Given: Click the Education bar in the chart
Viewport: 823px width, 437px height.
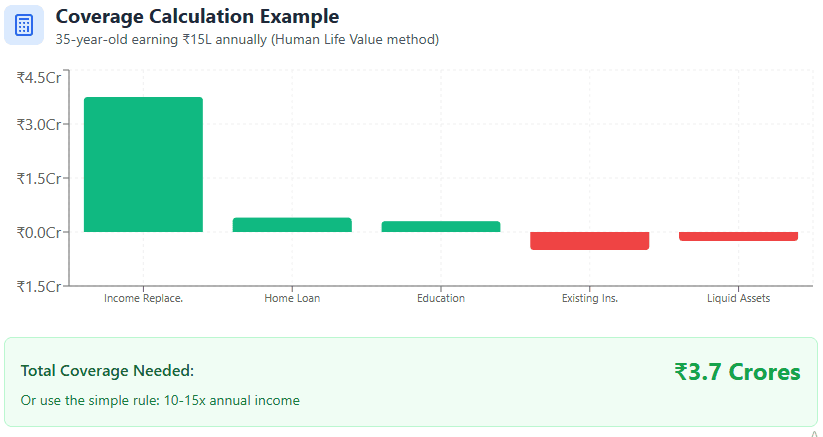Looking at the screenshot, I should click(441, 227).
